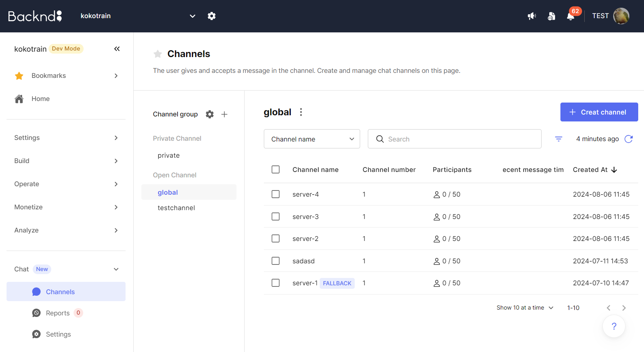Viewport: 644px width, 352px height.
Task: Refresh the channel list
Action: pos(629,139)
